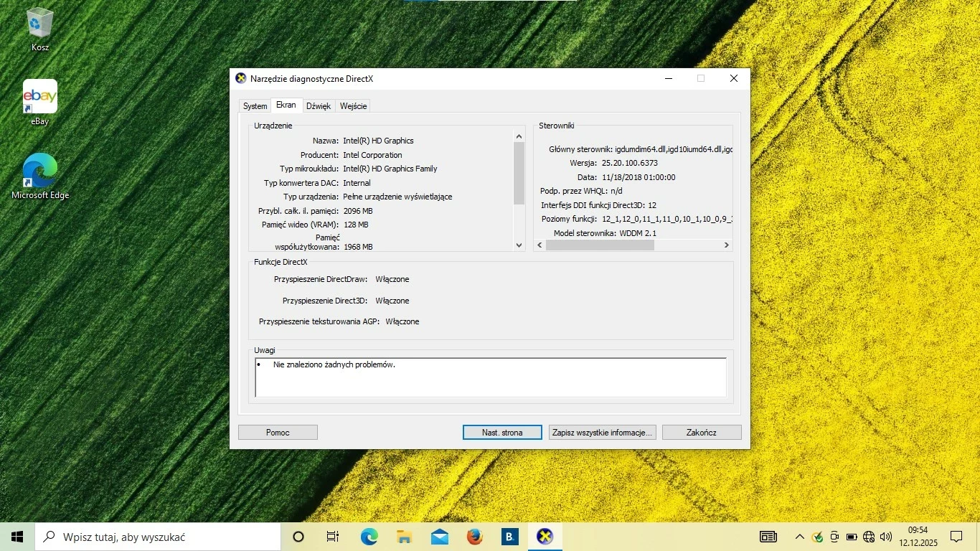Open File Explorer from the taskbar
This screenshot has width=980, height=551.
click(404, 536)
